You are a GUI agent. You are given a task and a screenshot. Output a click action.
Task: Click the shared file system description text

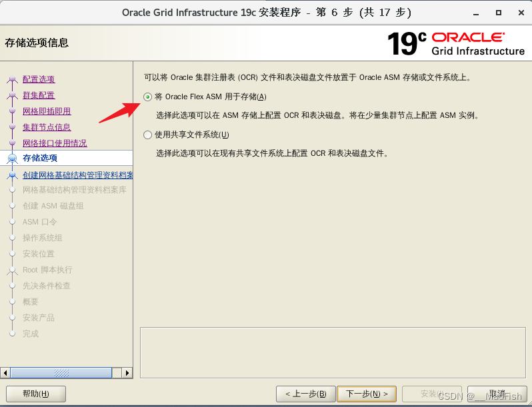(272, 153)
